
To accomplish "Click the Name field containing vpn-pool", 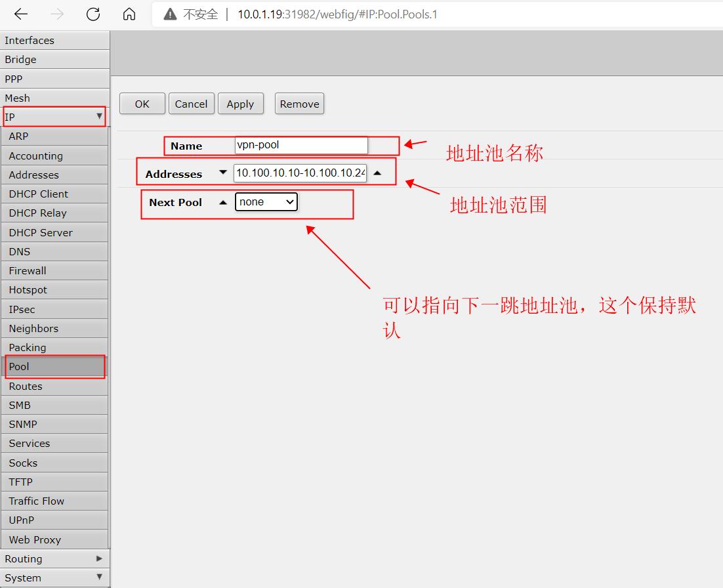I will [301, 145].
